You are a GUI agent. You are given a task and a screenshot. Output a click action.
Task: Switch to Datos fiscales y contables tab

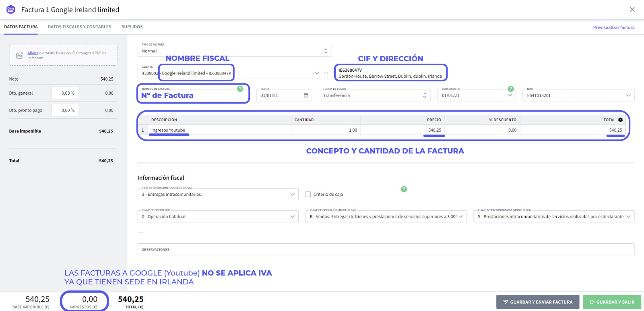point(79,27)
